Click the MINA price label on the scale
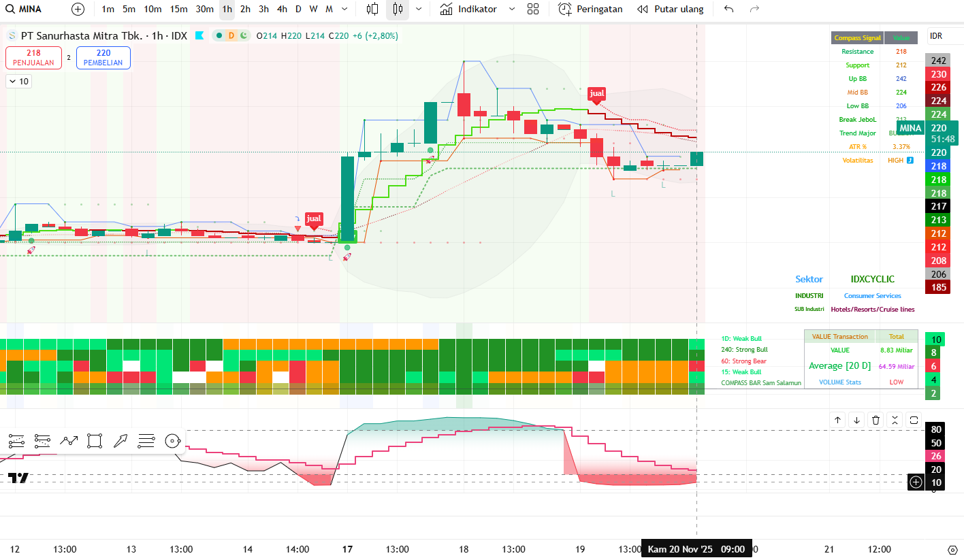The width and height of the screenshot is (964, 560). (910, 128)
